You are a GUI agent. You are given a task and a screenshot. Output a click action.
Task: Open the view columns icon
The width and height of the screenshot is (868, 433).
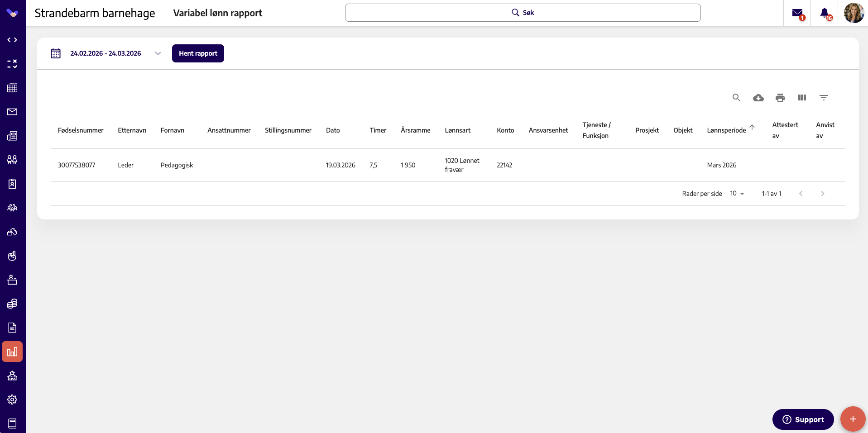[802, 98]
